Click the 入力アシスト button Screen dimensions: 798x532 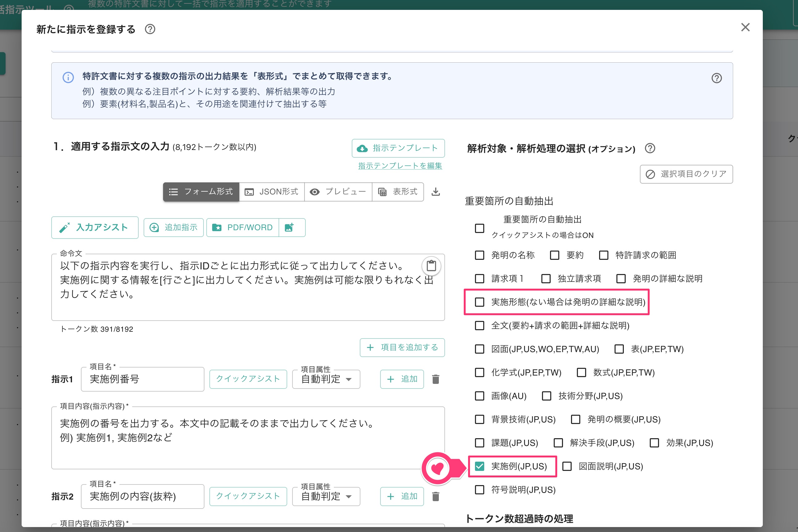pyautogui.click(x=95, y=227)
